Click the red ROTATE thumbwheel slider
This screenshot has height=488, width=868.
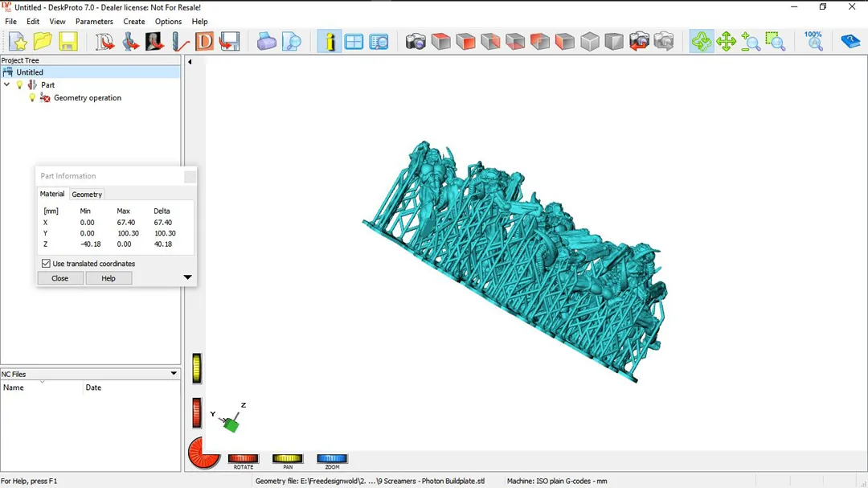point(244,459)
